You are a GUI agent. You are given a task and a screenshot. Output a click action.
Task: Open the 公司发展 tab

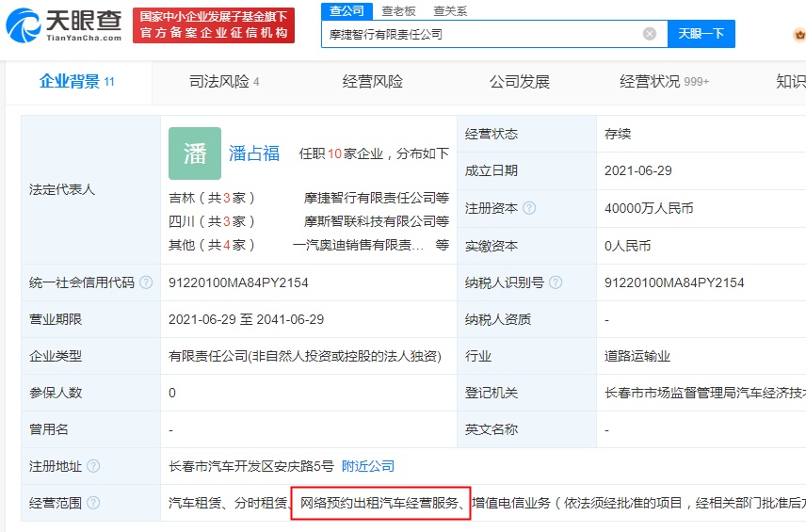pyautogui.click(x=520, y=81)
